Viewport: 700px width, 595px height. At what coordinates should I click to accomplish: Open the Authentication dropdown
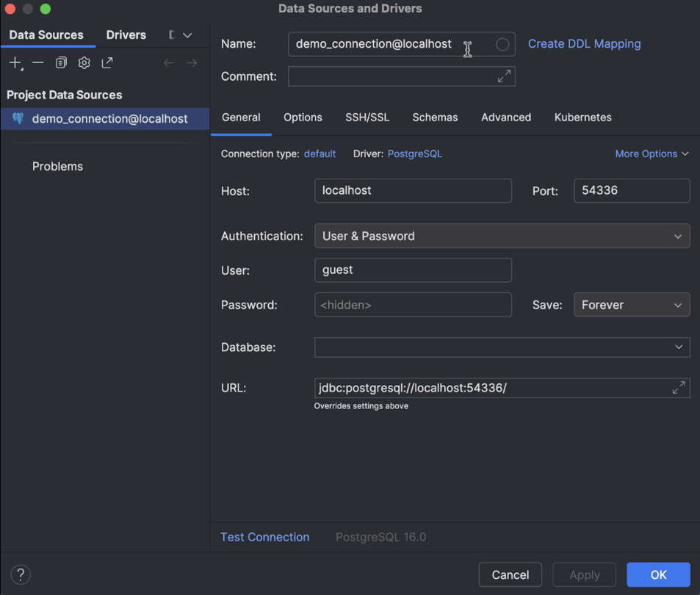click(502, 236)
